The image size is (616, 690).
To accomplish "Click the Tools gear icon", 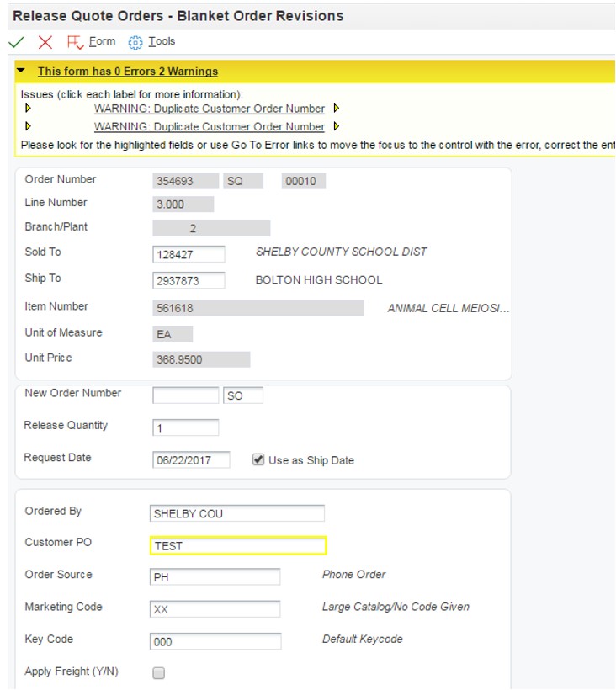I will (x=135, y=42).
